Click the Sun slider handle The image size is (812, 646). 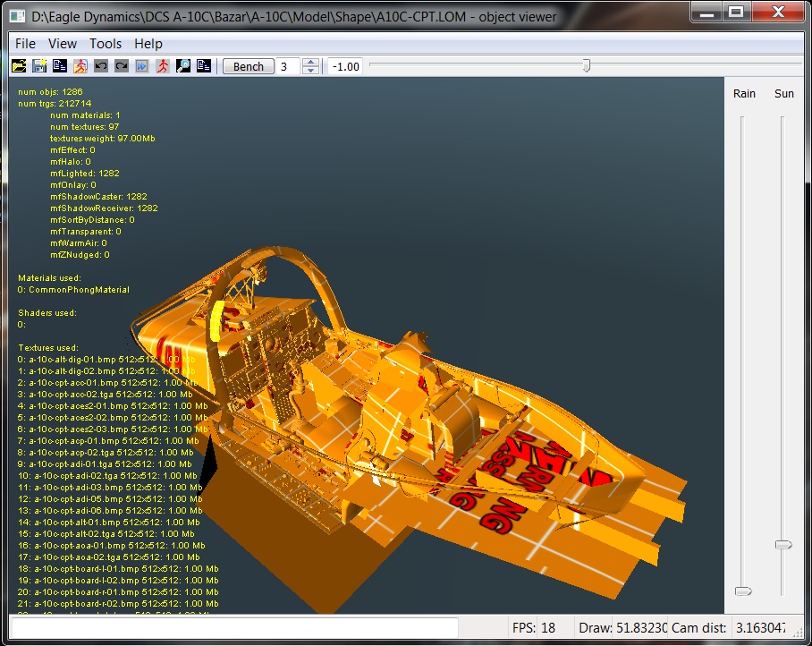[x=783, y=545]
